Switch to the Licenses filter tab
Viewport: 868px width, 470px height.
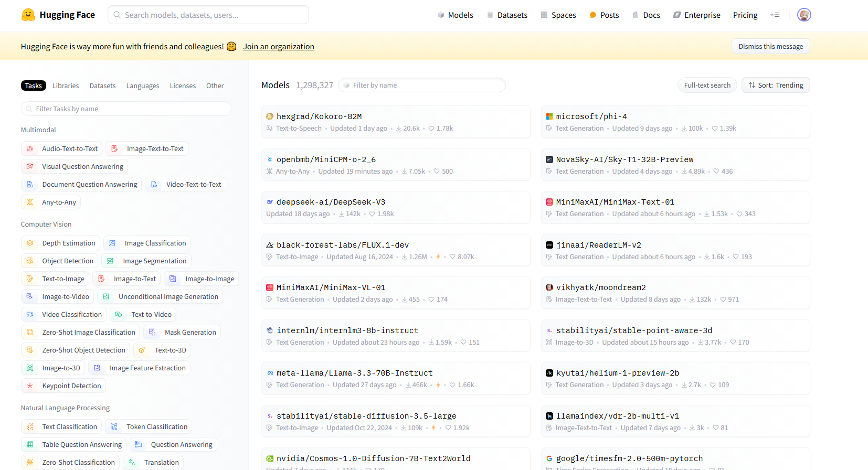click(x=183, y=86)
